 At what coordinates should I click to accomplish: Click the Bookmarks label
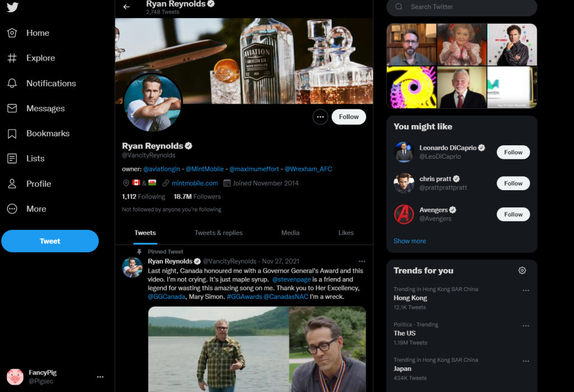[48, 133]
